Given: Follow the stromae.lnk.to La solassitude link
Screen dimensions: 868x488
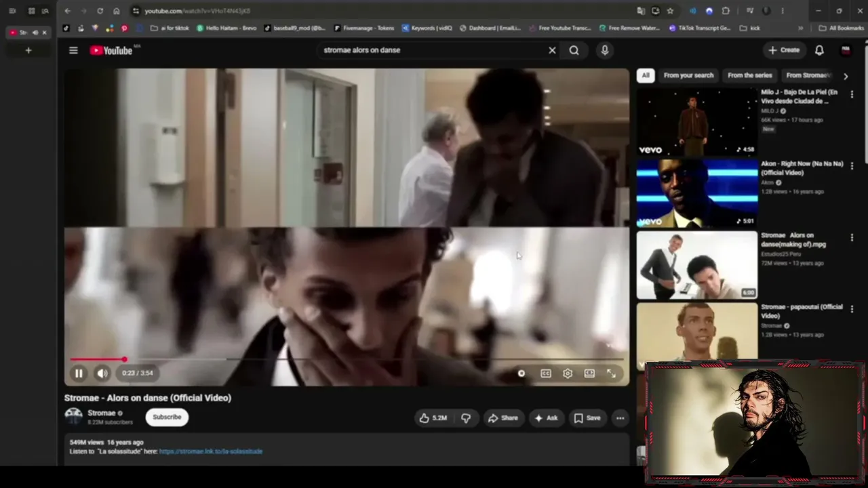Looking at the screenshot, I should (211, 451).
